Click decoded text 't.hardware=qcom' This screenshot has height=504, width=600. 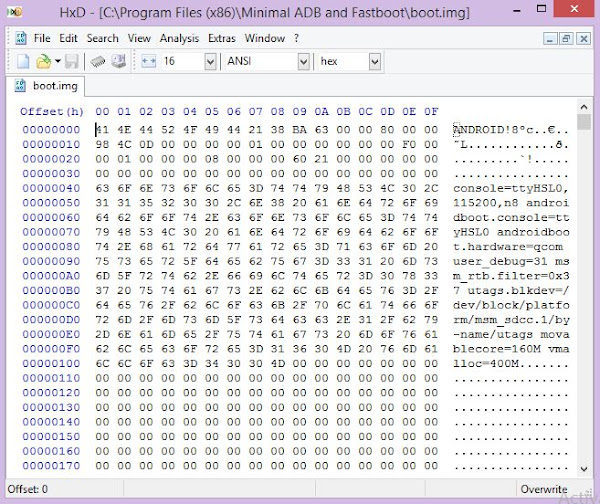pyautogui.click(x=508, y=247)
